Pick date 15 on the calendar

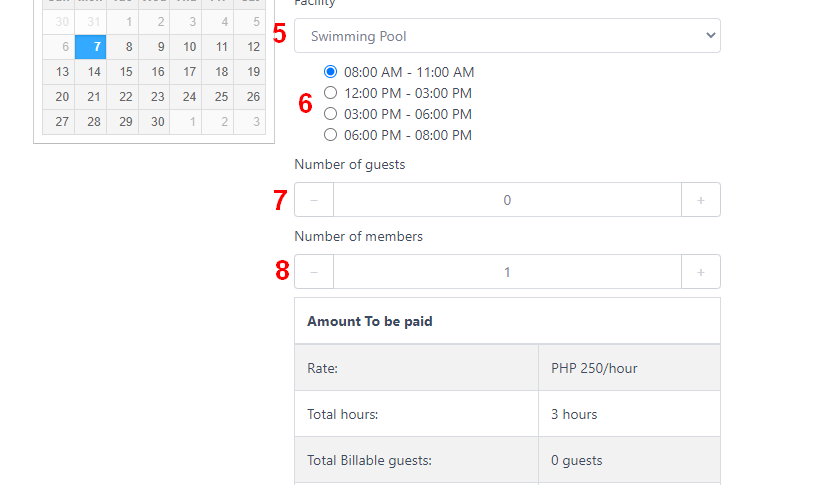[126, 72]
